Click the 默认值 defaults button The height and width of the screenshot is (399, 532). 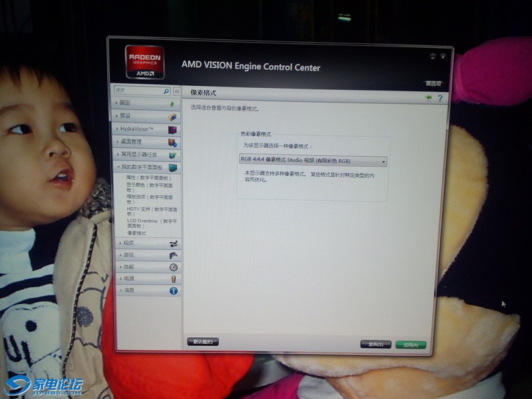(x=202, y=342)
